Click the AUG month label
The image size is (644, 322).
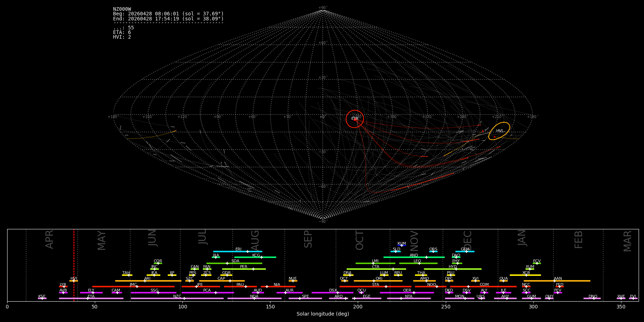[x=255, y=240]
